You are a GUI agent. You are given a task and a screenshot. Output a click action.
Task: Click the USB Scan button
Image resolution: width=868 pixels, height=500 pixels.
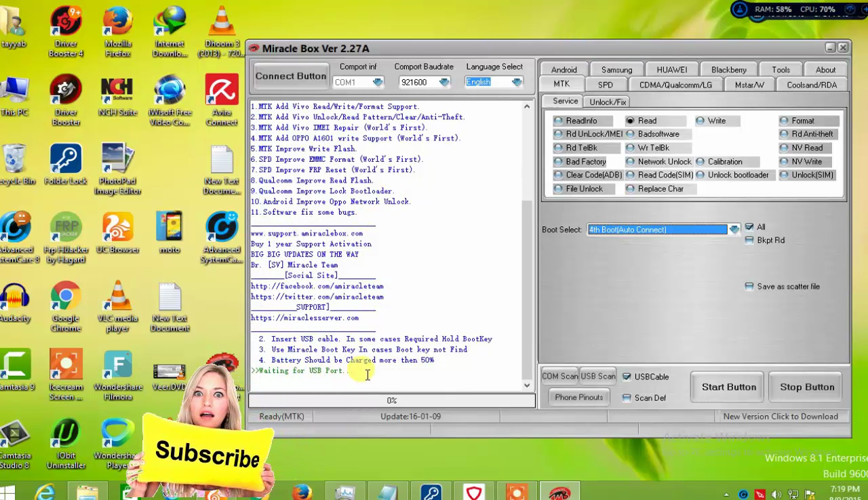click(x=598, y=377)
